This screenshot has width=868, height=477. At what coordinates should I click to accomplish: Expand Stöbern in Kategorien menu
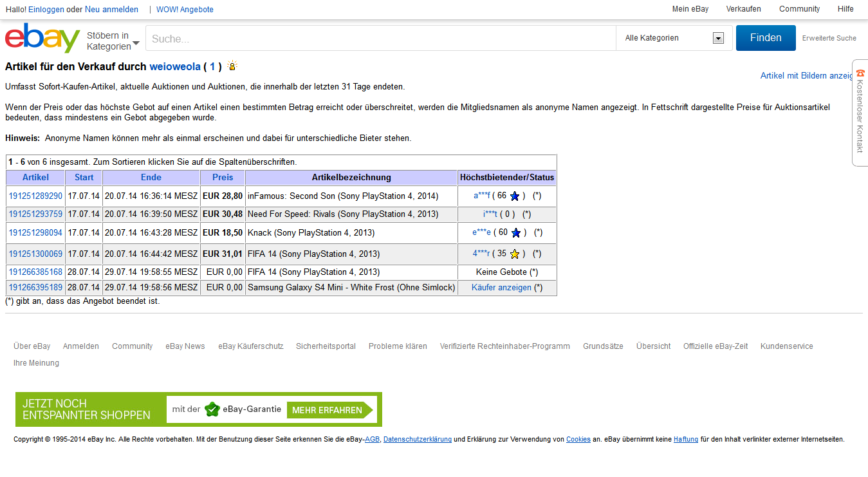tap(113, 41)
